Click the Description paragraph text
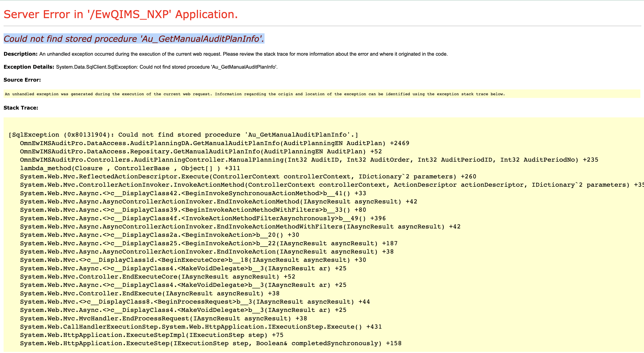The width and height of the screenshot is (644, 353). coord(225,54)
